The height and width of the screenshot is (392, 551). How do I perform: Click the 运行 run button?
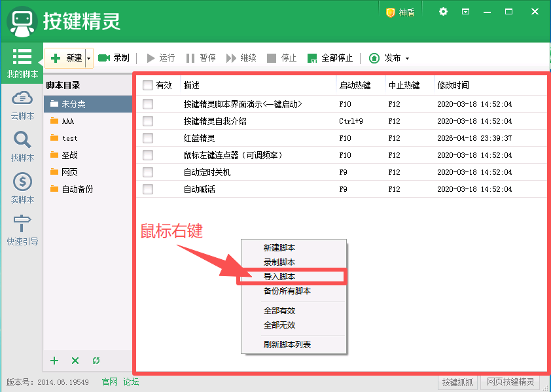tap(160, 58)
